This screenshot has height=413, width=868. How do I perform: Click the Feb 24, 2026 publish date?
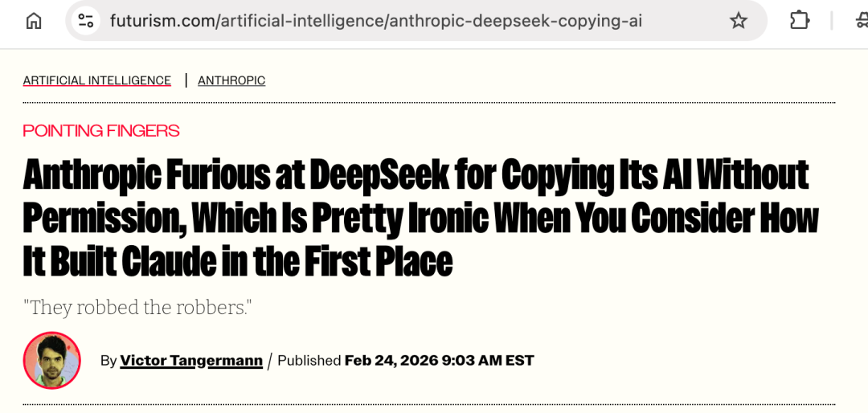pyautogui.click(x=391, y=361)
